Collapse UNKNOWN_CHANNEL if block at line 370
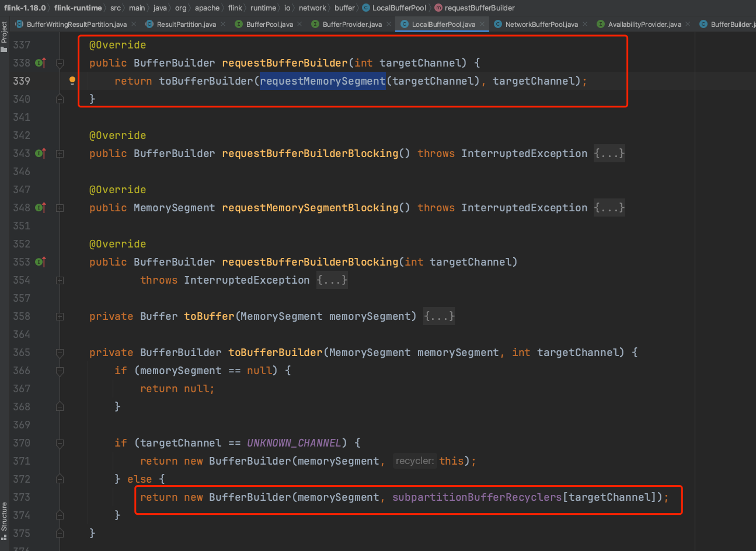The width and height of the screenshot is (756, 551). (x=60, y=443)
